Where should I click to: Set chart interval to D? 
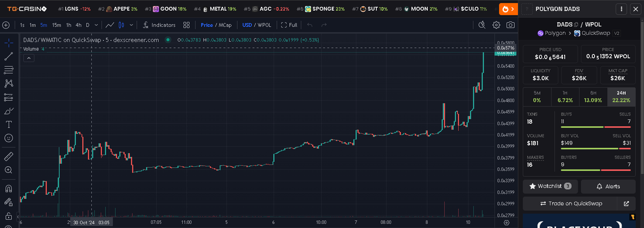pyautogui.click(x=88, y=25)
